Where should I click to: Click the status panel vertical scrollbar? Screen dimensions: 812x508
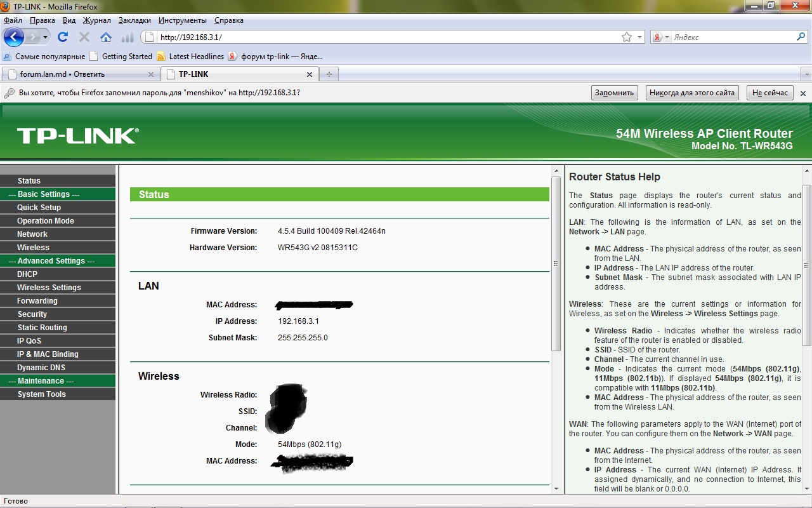[x=556, y=264]
